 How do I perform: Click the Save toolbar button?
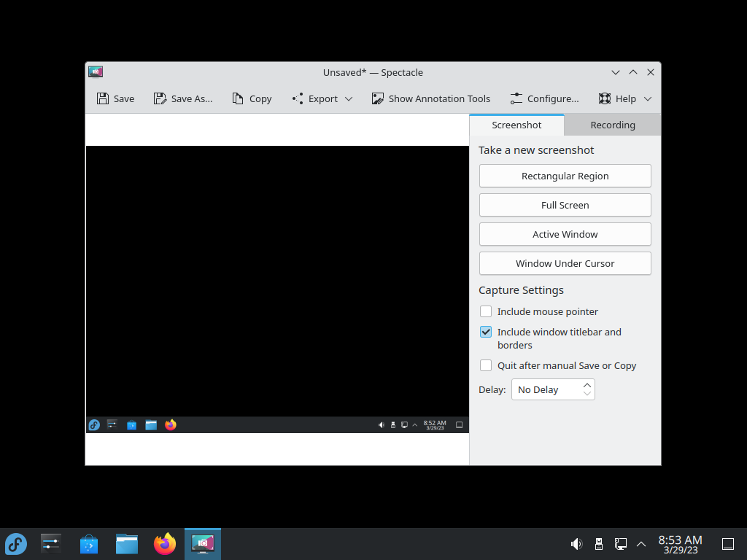point(116,98)
